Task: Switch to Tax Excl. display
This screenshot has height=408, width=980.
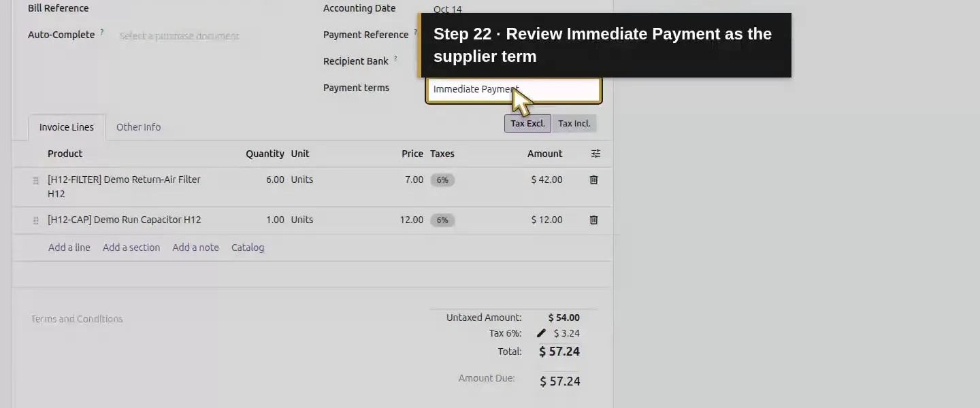Action: [x=527, y=124]
